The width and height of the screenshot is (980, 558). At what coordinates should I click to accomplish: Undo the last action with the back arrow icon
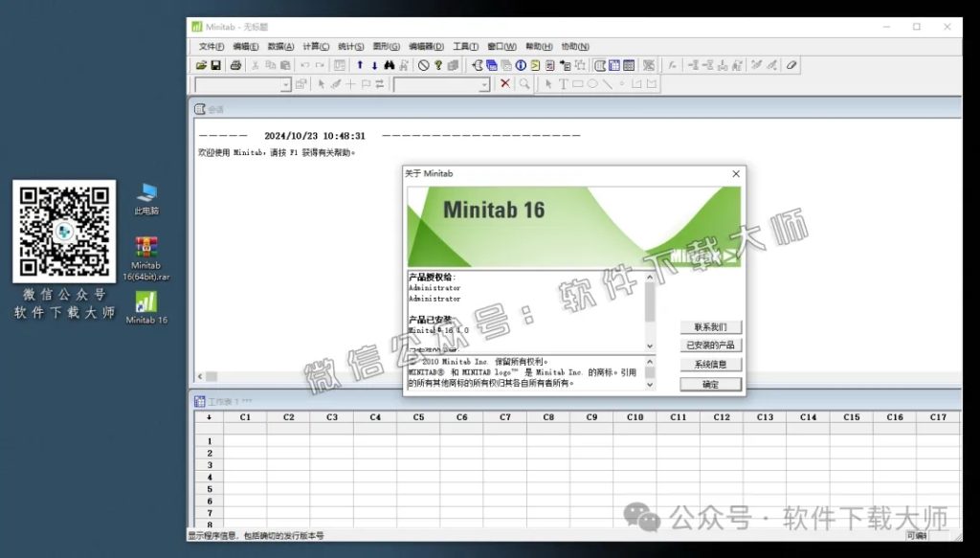click(303, 65)
